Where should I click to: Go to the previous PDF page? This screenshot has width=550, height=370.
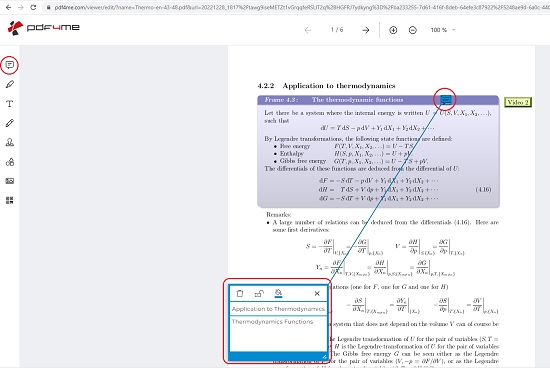308,30
